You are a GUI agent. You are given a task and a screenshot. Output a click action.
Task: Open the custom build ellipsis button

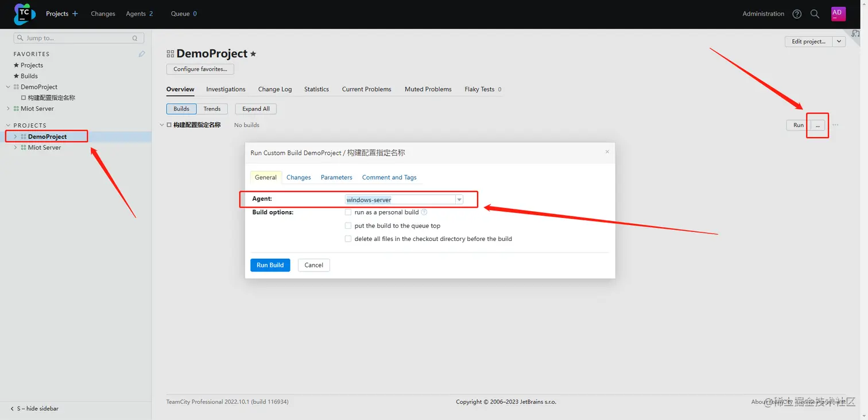coord(817,125)
